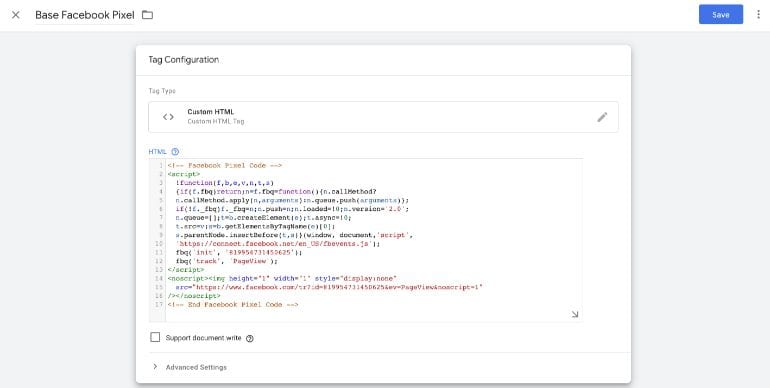Click the code editor resize handle arrow
The image size is (770, 388).
(x=575, y=314)
